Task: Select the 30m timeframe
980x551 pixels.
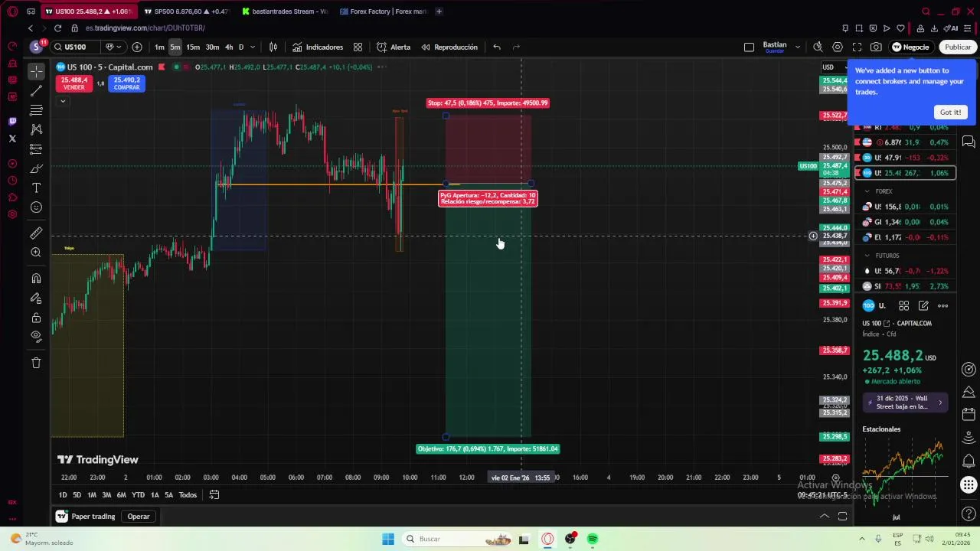Action: [x=212, y=47]
